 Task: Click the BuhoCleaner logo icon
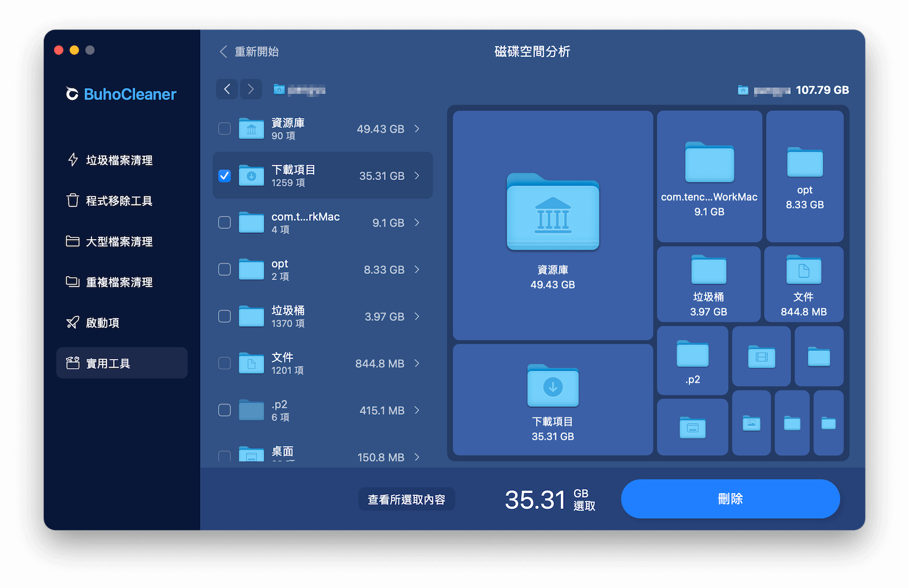72,94
